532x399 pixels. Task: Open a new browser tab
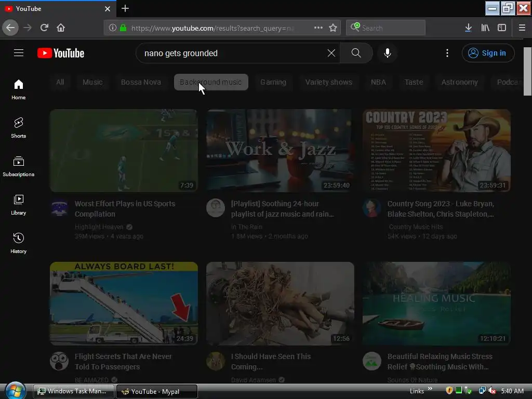point(125,8)
